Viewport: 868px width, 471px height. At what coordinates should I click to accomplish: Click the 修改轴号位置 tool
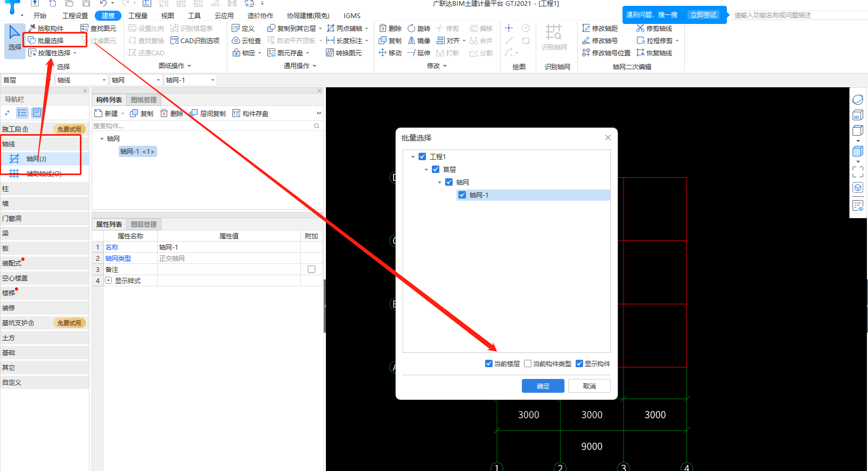pyautogui.click(x=607, y=53)
